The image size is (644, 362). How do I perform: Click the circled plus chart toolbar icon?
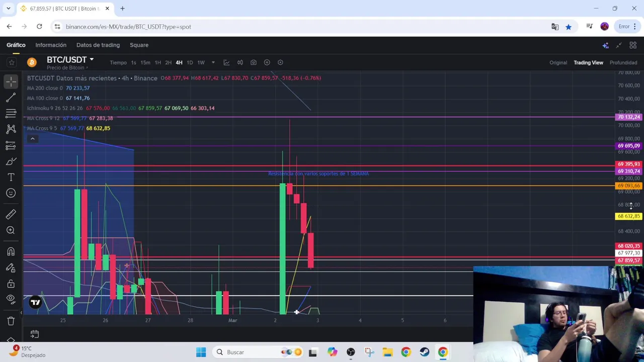[267, 62]
